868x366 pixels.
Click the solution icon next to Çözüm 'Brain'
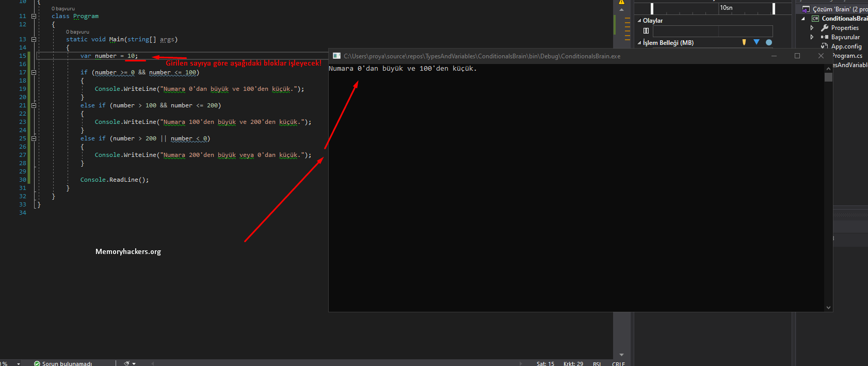coord(806,9)
